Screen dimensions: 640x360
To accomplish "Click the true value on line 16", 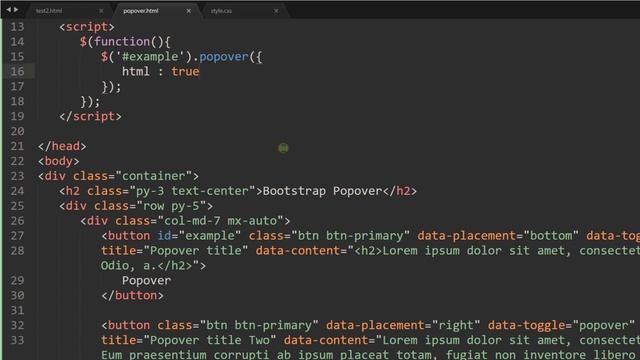I will tap(185, 71).
